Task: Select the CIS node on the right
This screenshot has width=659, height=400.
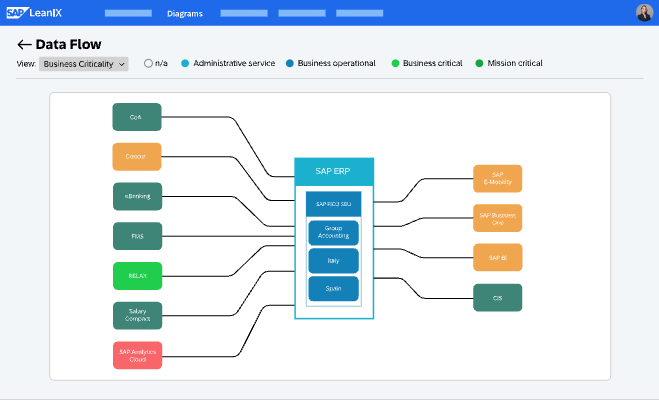Action: 497,297
